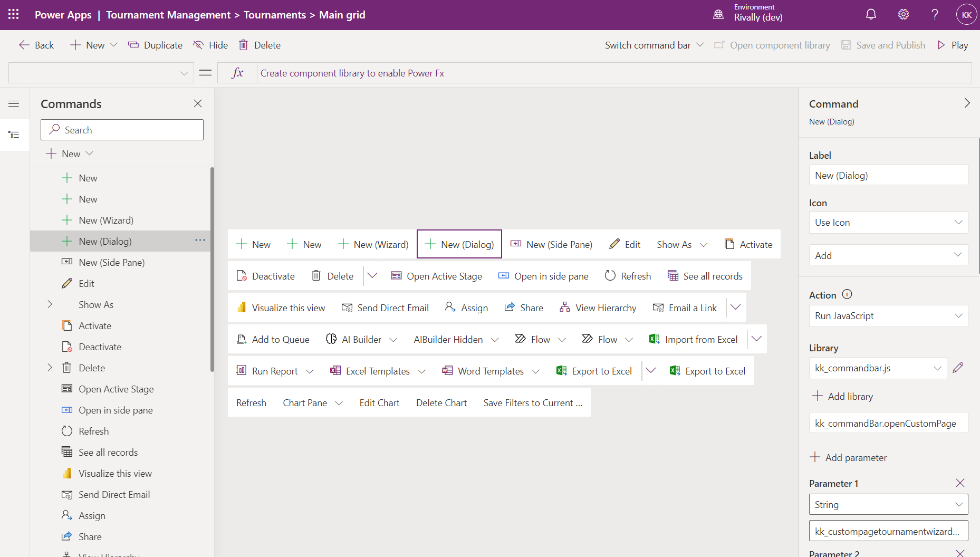Viewport: 980px width, 557px height.
Task: Click the Commands search input field
Action: [122, 129]
